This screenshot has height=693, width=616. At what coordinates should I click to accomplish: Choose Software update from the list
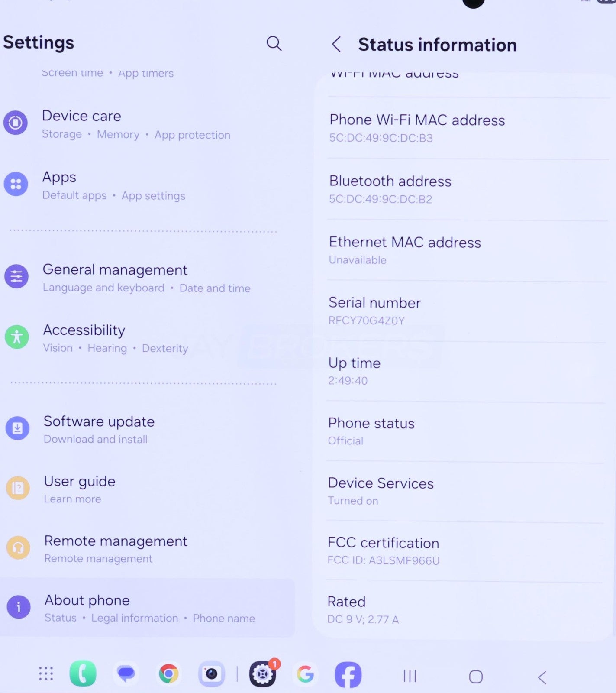(x=99, y=429)
